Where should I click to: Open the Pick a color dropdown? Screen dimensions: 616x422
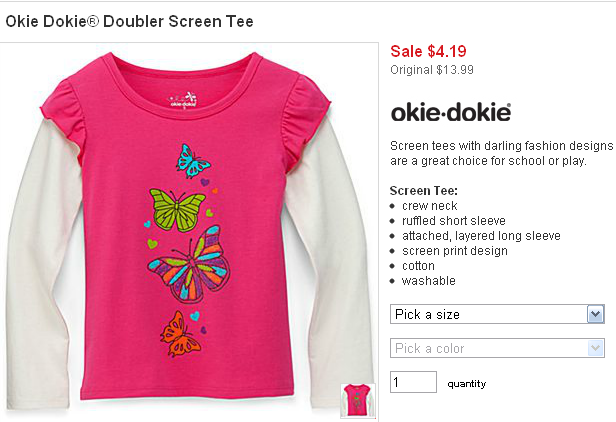point(497,348)
